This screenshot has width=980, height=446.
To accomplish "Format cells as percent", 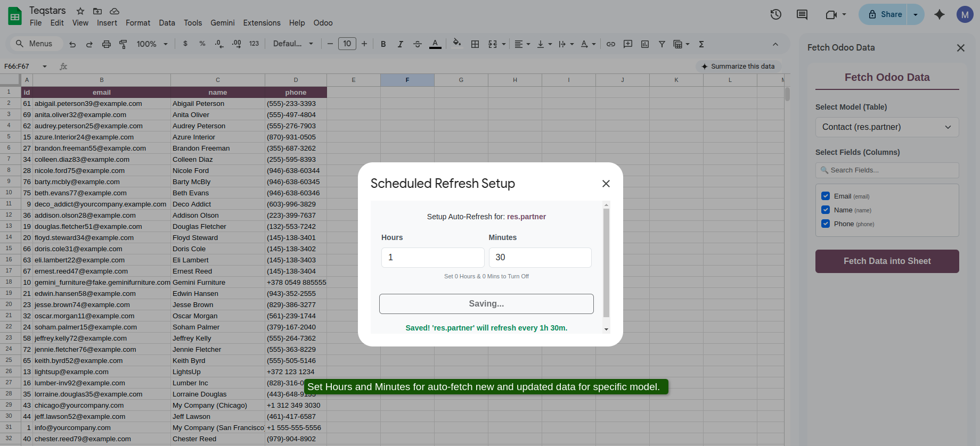I will [x=202, y=44].
